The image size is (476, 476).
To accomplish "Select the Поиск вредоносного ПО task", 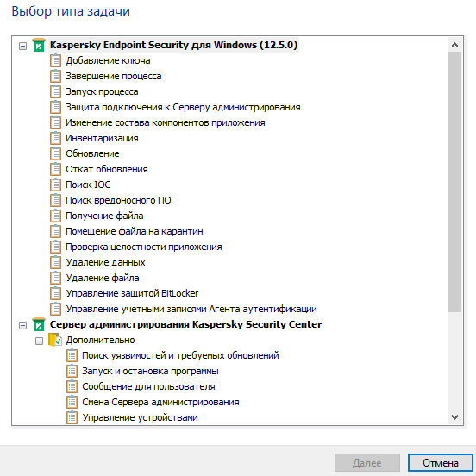I will point(118,200).
